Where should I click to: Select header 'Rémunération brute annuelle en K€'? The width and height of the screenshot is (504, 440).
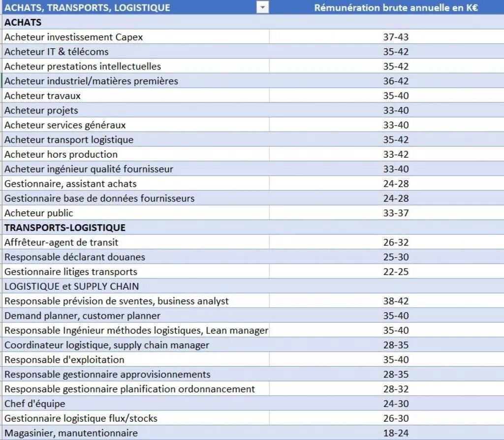pyautogui.click(x=387, y=7)
